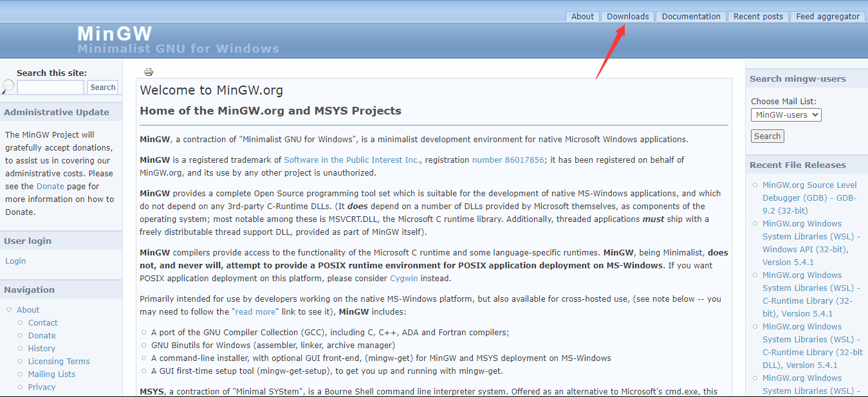Open the Donate page link in Administrative Update
Viewport: 868px width, 397px height.
click(x=50, y=186)
